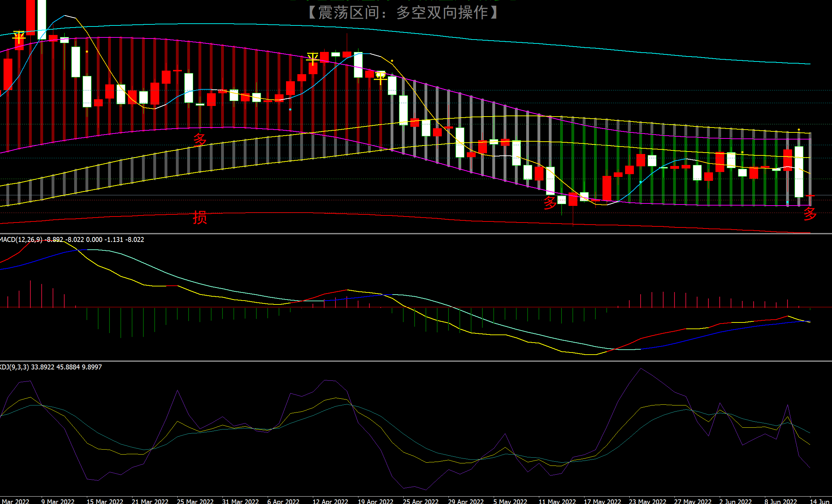
Task: Select the 2 Jun 2022 date label
Action: 735,501
